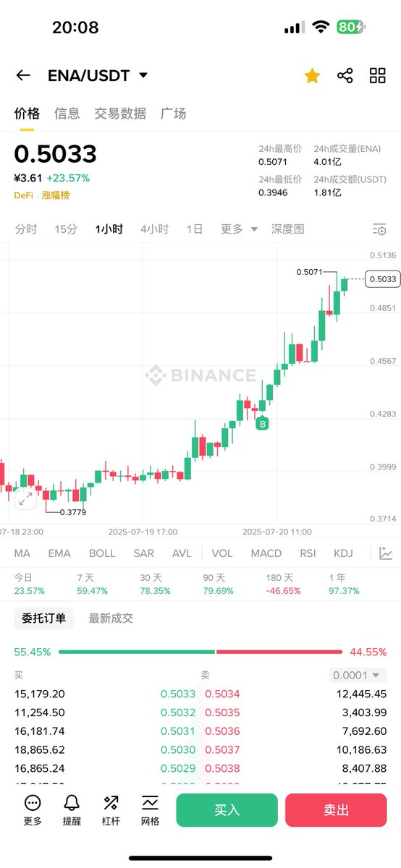Expand the 更多 interval dropdown

click(239, 229)
